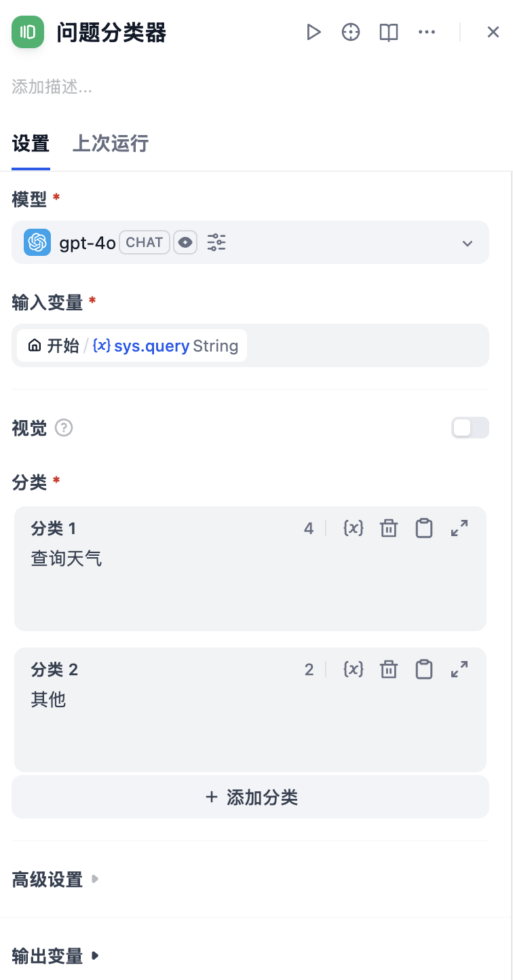Enable the 视觉 toggle switch
Image resolution: width=513 pixels, height=980 pixels.
click(x=470, y=428)
